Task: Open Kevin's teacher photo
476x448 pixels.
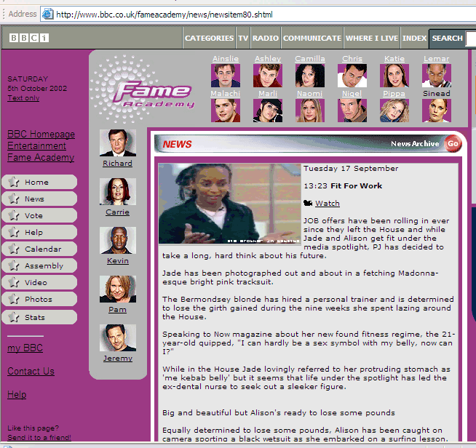Action: (118, 240)
